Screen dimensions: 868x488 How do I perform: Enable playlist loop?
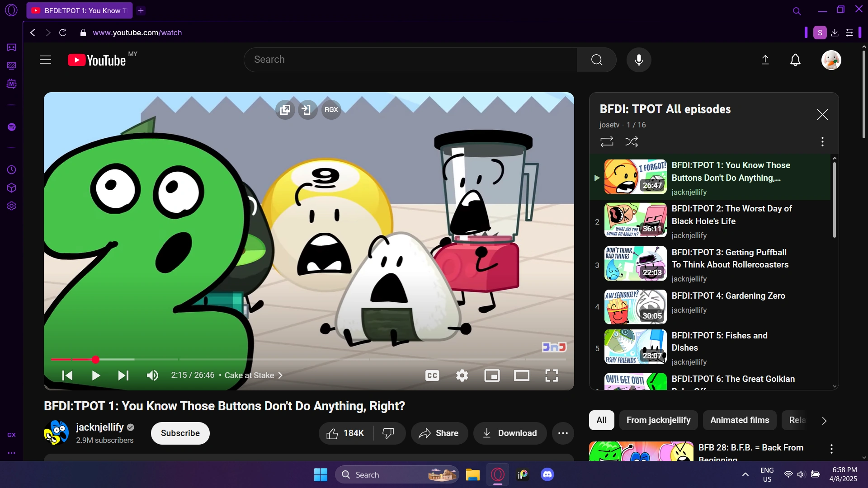[x=607, y=141]
